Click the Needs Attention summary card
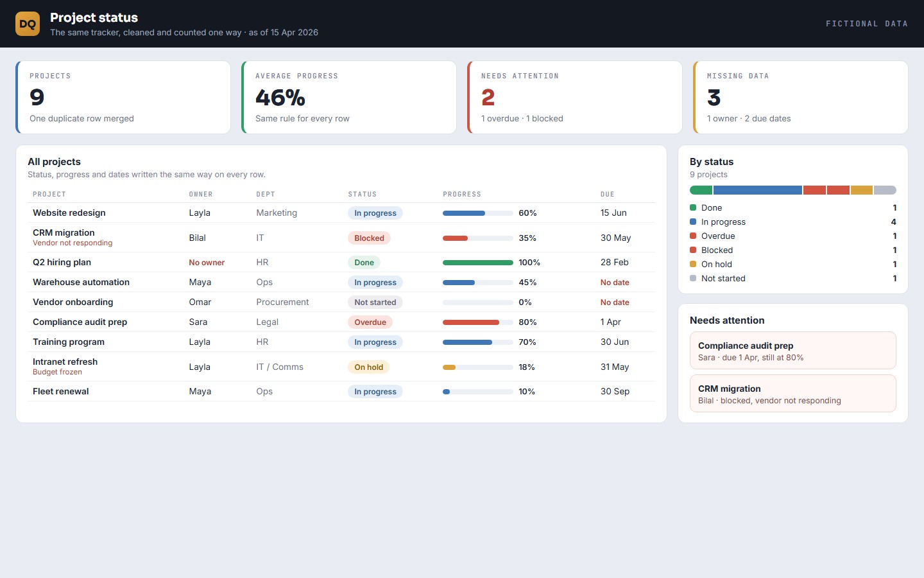Screen dimensions: 924x578 [x=575, y=98]
